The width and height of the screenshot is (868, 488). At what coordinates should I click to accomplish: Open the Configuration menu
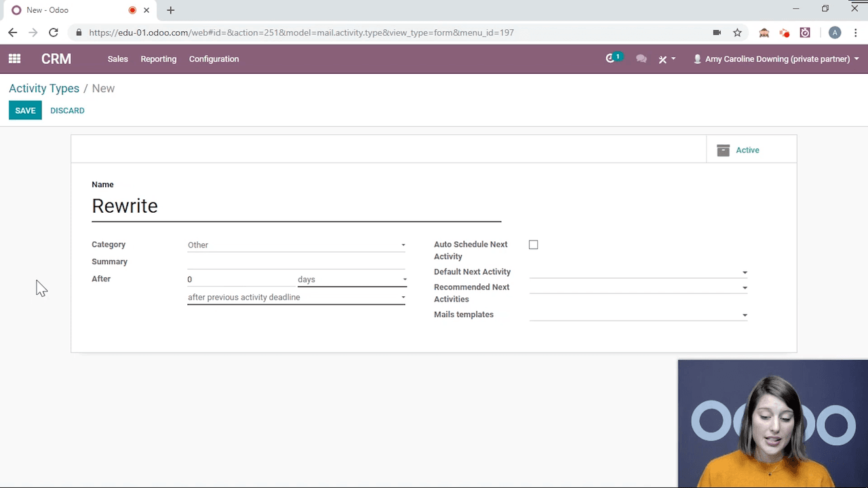click(214, 59)
